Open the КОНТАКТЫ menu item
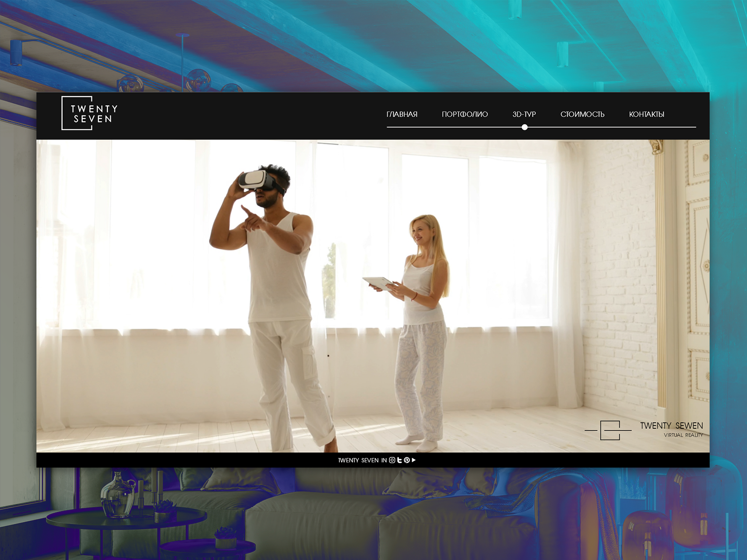This screenshot has height=560, width=747. [647, 114]
